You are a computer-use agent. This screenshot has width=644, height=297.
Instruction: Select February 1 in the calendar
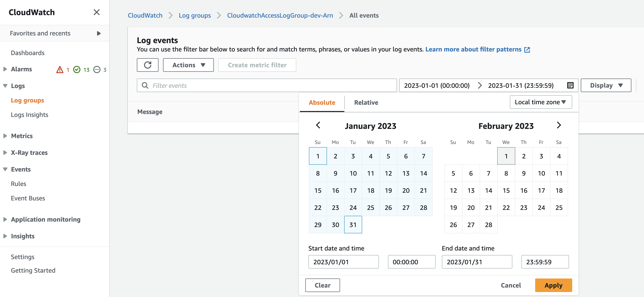[x=506, y=156]
